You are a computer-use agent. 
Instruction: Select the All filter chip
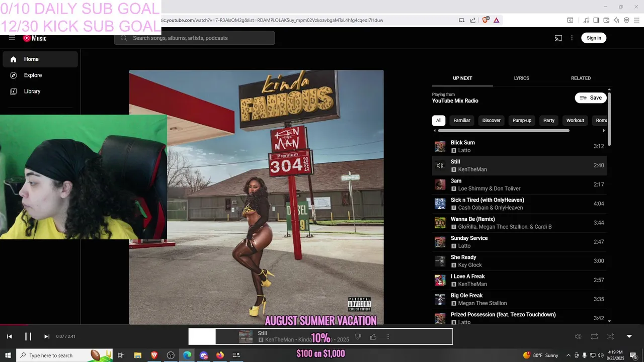439,121
